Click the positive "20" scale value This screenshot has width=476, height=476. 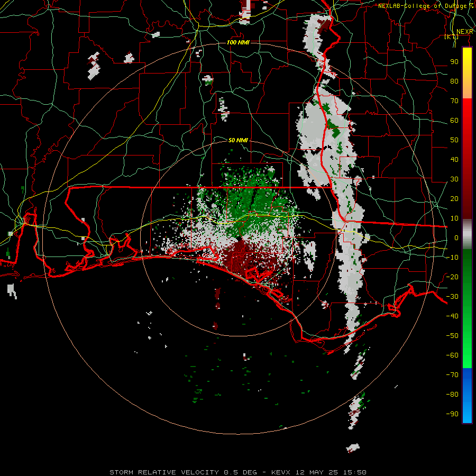(454, 198)
